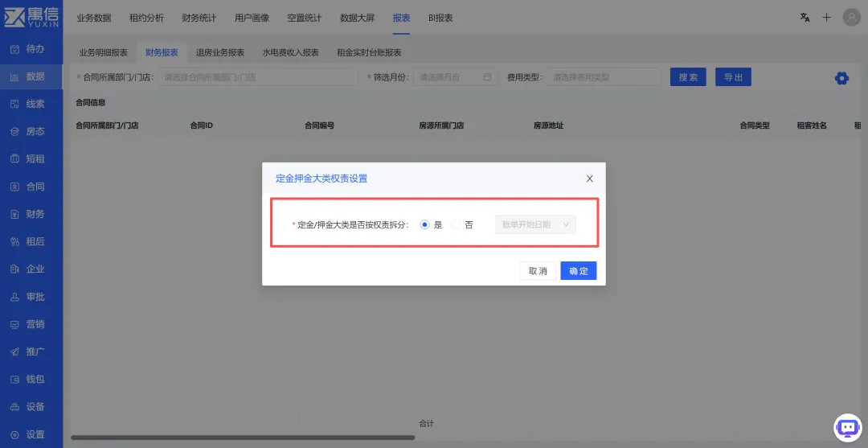Open the BI报表 top menu
868x448 pixels.
(x=440, y=18)
